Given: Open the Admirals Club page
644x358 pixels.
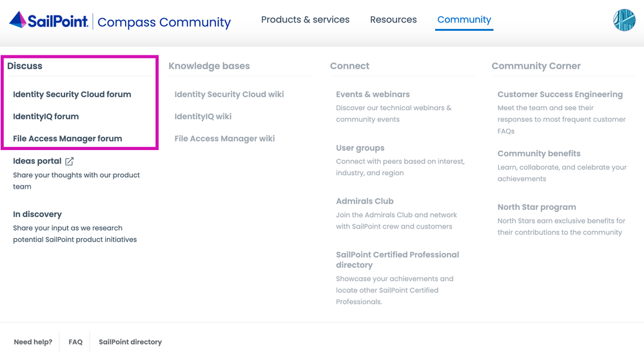Looking at the screenshot, I should [364, 202].
